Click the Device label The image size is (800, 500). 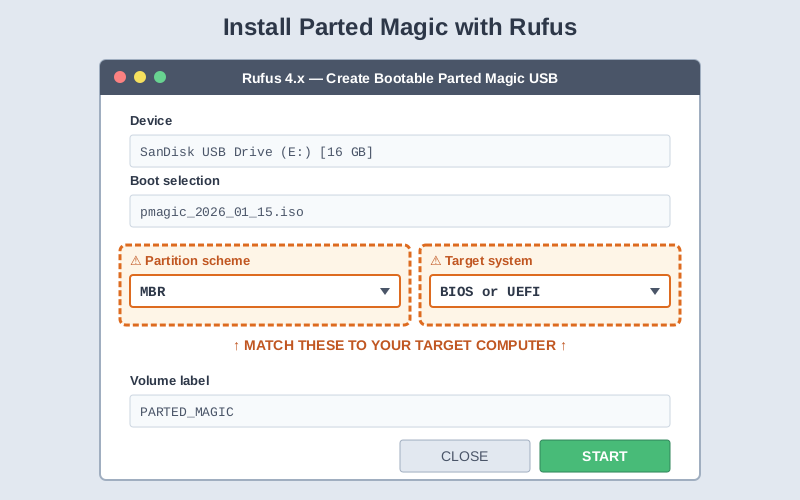[x=151, y=120]
